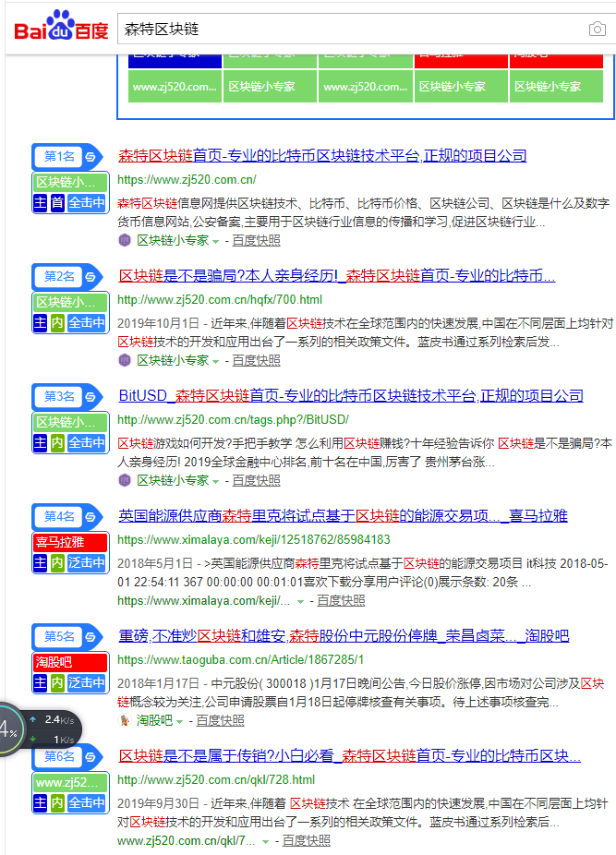Click the link icon beside 第5名 badge
Screen dimensions: 616x855
point(91,637)
